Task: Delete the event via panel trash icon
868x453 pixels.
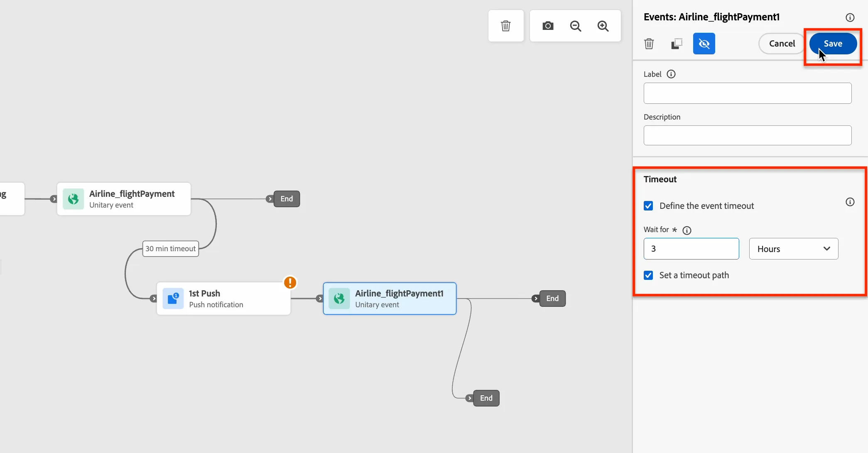Action: [649, 44]
